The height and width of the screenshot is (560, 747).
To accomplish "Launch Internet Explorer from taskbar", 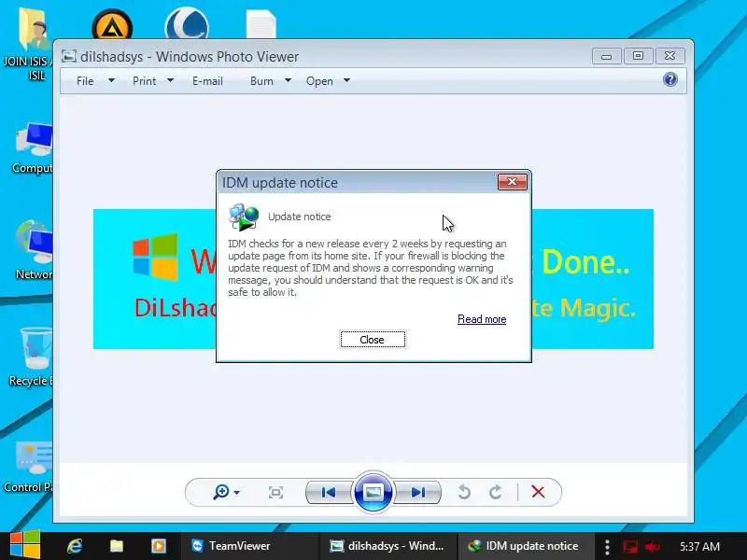I will 75,546.
